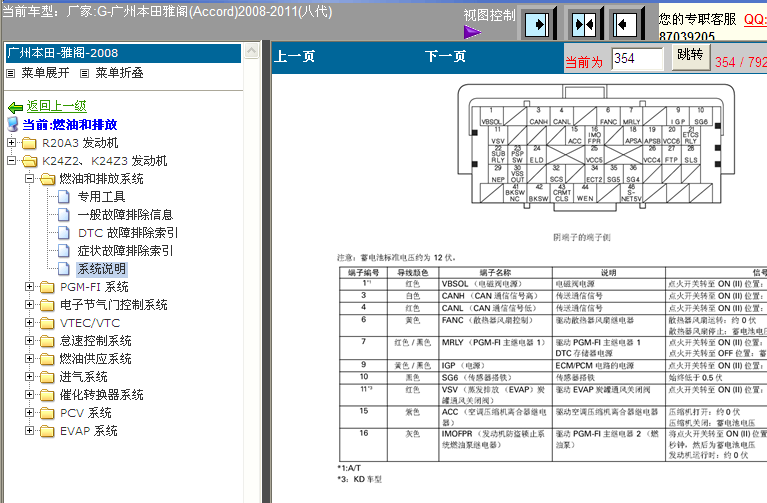Image resolution: width=767 pixels, height=503 pixels.
Task: Open the DTC 故障排除索引 tree entry
Action: tap(128, 232)
